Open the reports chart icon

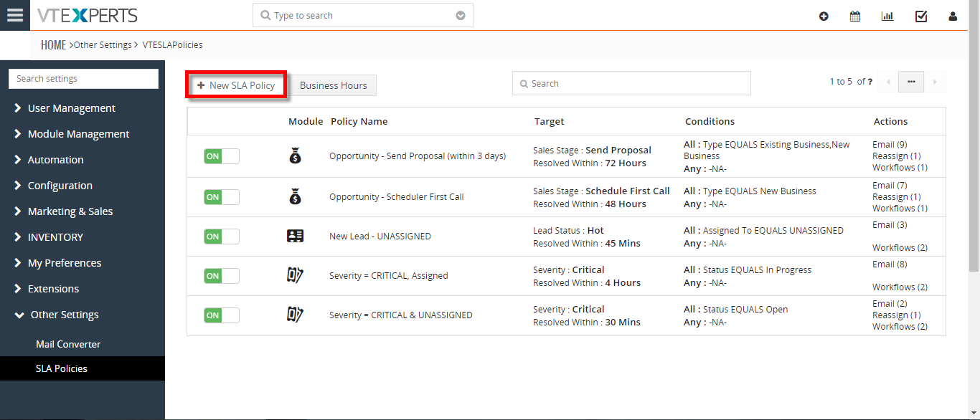(887, 16)
